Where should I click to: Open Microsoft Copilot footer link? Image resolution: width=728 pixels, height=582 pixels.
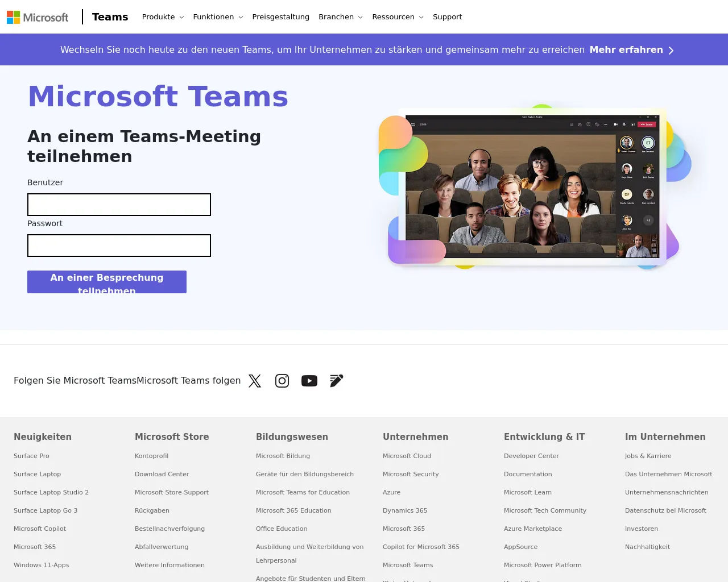pos(40,529)
